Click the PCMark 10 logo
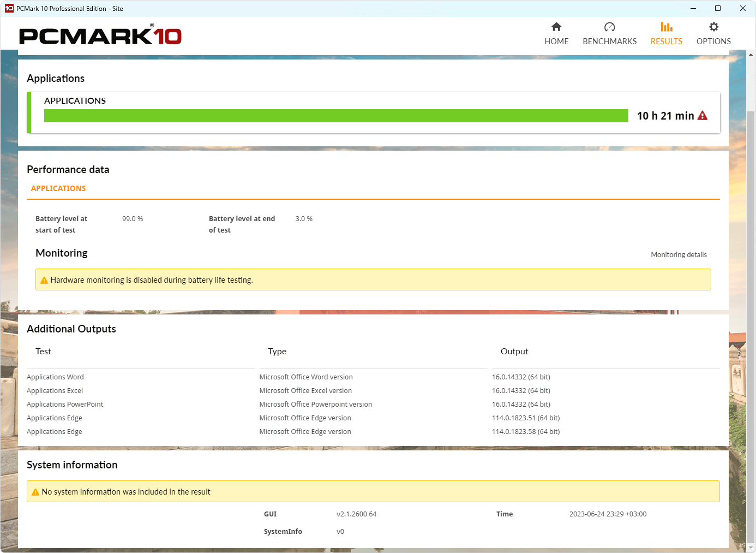The image size is (756, 553). (100, 35)
